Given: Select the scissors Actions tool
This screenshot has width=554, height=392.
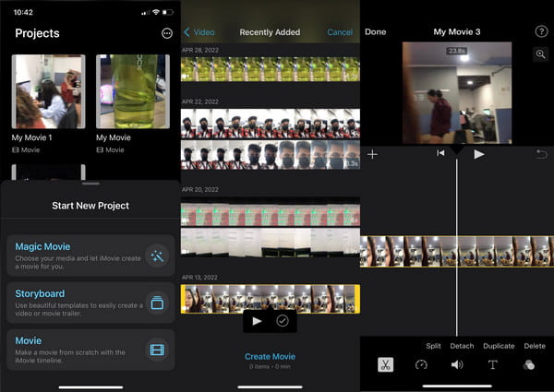Looking at the screenshot, I should coord(385,365).
